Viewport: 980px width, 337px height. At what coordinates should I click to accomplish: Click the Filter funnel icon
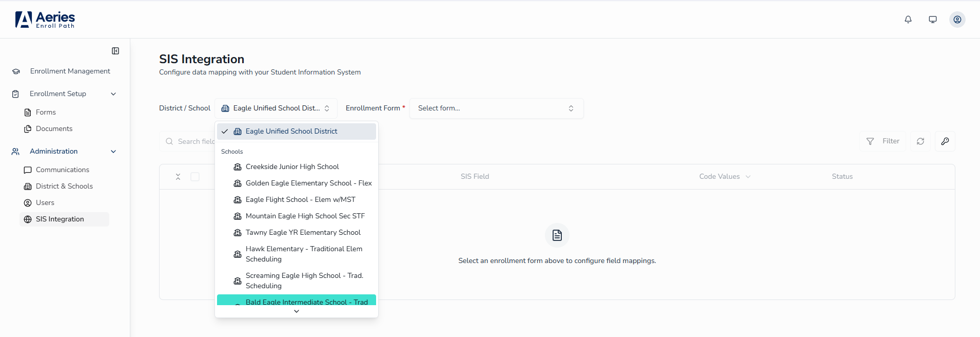870,141
